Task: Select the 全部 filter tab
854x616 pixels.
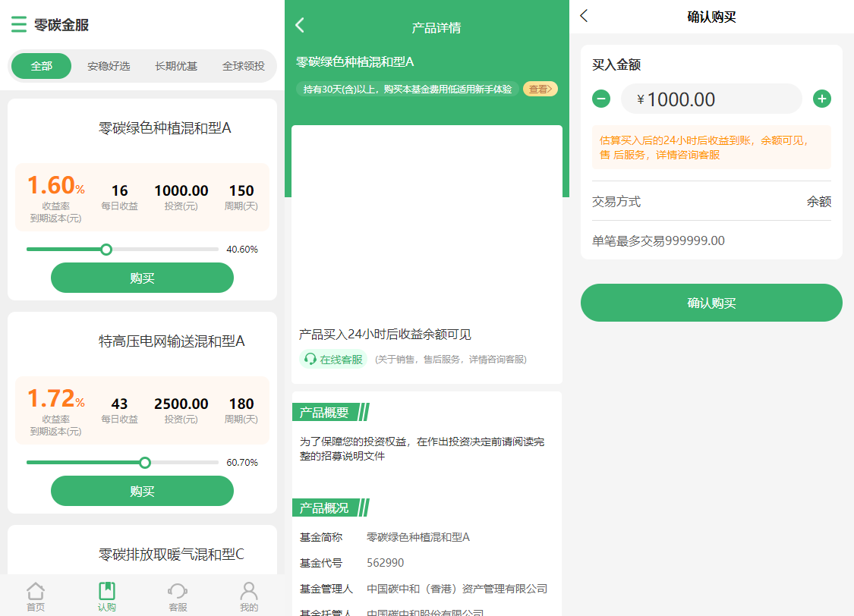Action: pyautogui.click(x=42, y=66)
